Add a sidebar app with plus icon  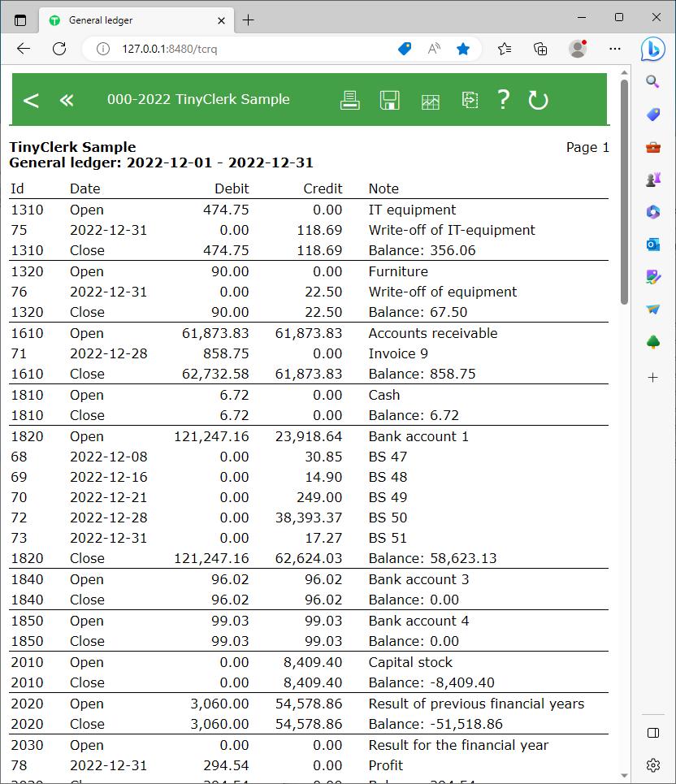(653, 378)
